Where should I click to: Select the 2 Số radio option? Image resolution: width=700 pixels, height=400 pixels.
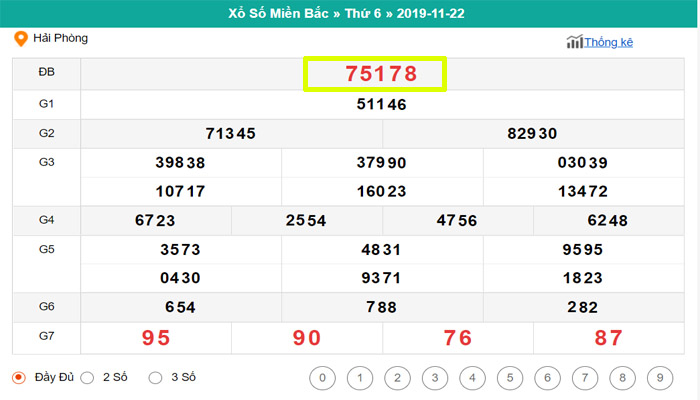87,377
